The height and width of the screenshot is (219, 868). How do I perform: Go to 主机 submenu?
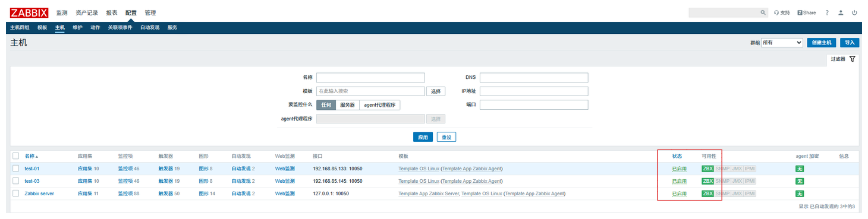tap(59, 27)
